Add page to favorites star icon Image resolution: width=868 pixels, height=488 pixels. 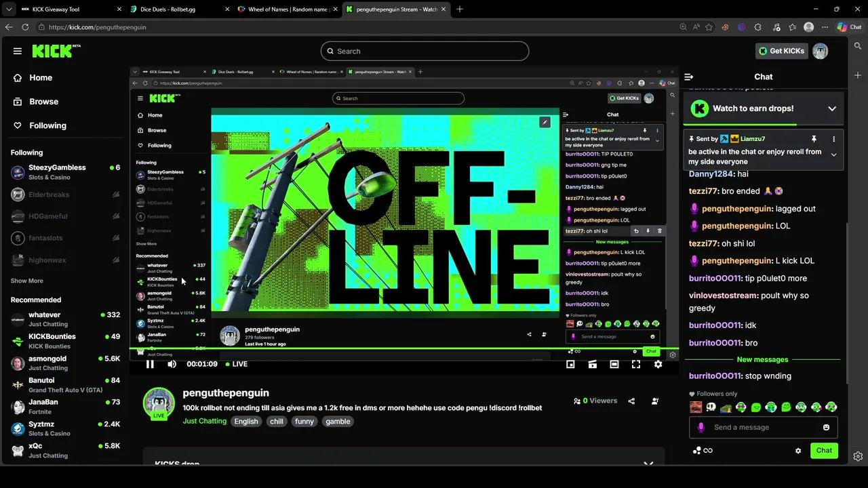pos(709,27)
